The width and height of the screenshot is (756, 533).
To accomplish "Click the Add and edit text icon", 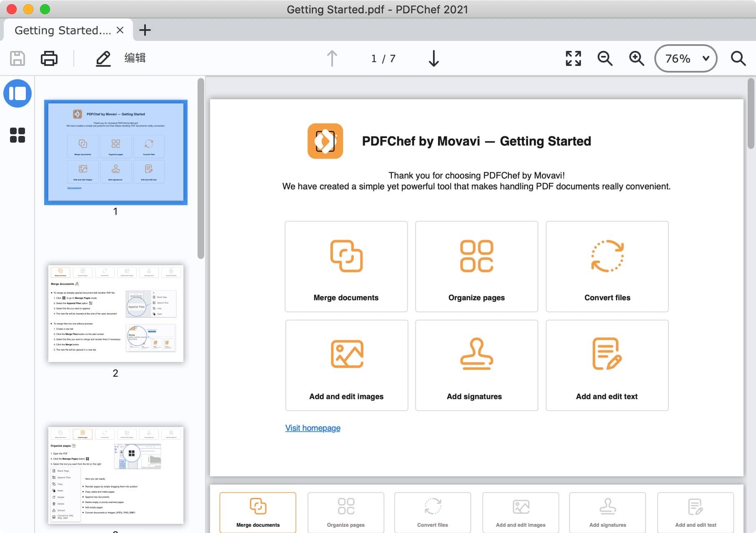I will click(607, 354).
